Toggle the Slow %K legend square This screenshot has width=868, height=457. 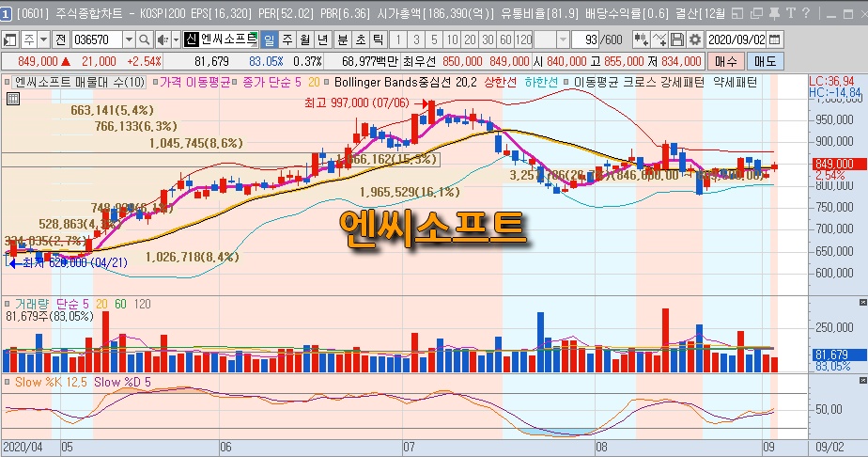click(8, 382)
